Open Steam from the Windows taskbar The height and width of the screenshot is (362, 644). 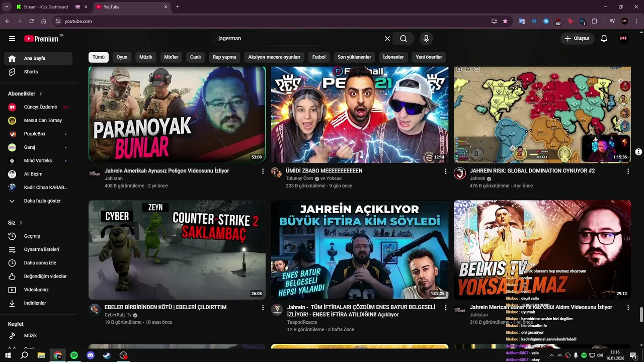107,355
